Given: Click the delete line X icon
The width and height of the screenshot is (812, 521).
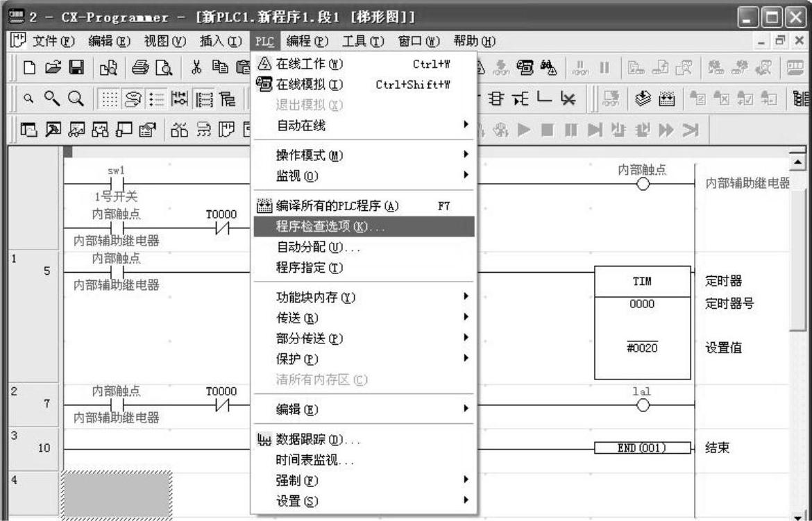Looking at the screenshot, I should pyautogui.click(x=568, y=98).
